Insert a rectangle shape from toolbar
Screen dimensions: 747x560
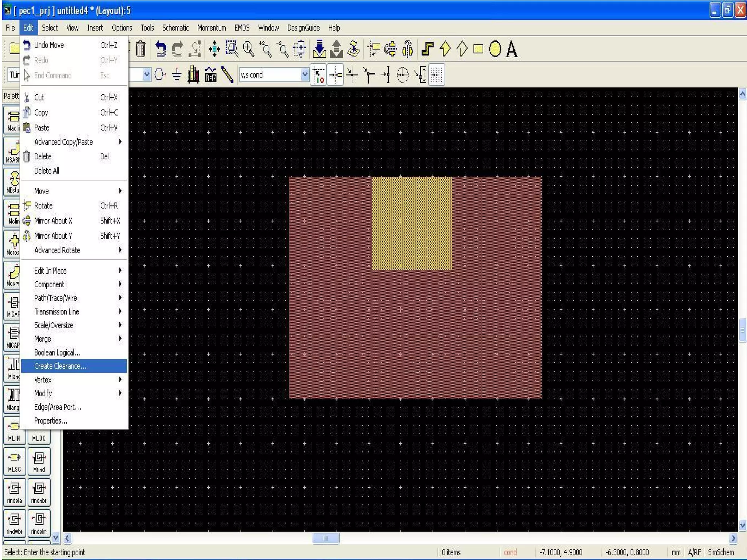478,49
